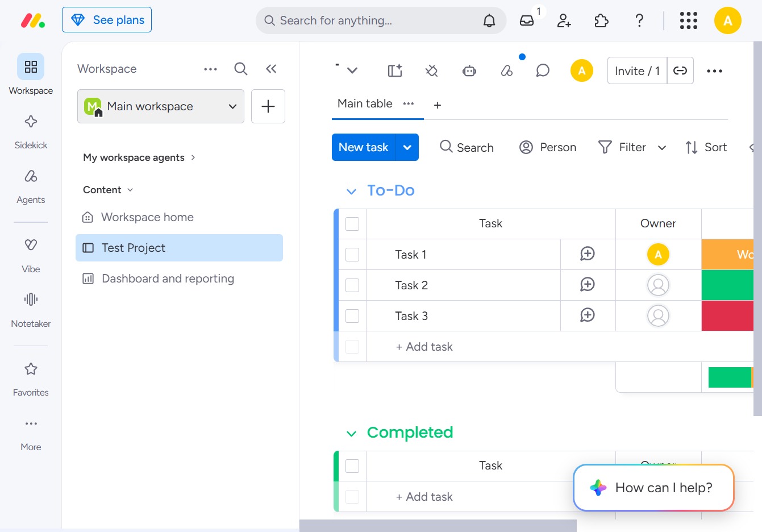Open the notifications bell

click(x=489, y=21)
